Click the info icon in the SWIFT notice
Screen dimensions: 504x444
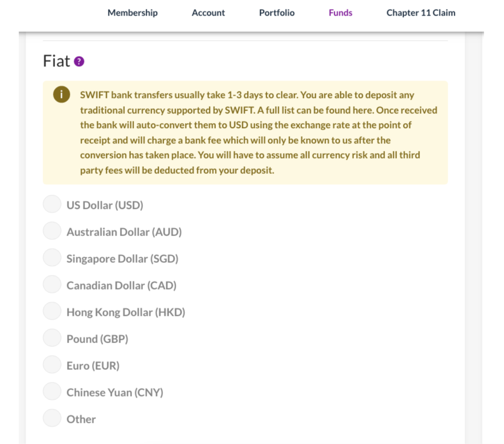point(61,94)
